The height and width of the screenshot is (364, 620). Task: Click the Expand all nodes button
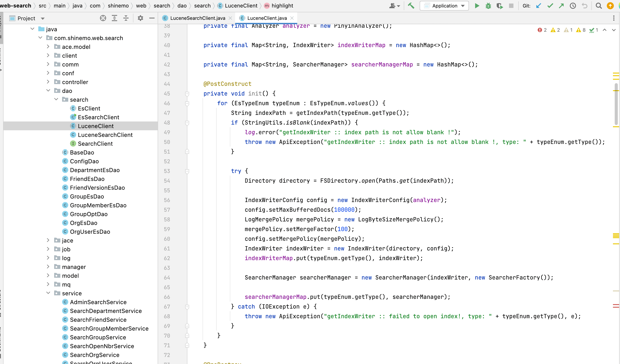click(x=115, y=18)
